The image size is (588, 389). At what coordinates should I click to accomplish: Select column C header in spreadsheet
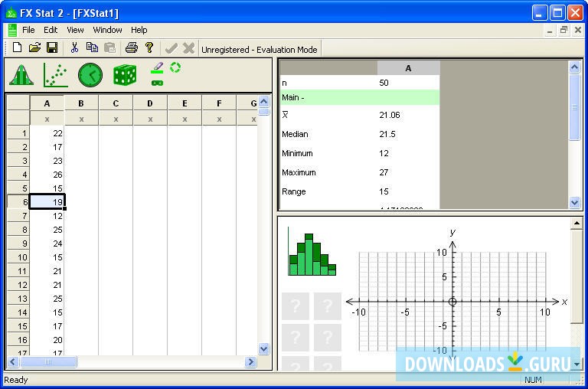116,103
